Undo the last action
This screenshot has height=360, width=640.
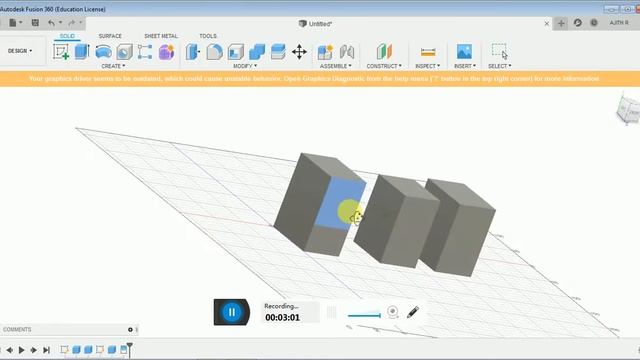[51, 23]
